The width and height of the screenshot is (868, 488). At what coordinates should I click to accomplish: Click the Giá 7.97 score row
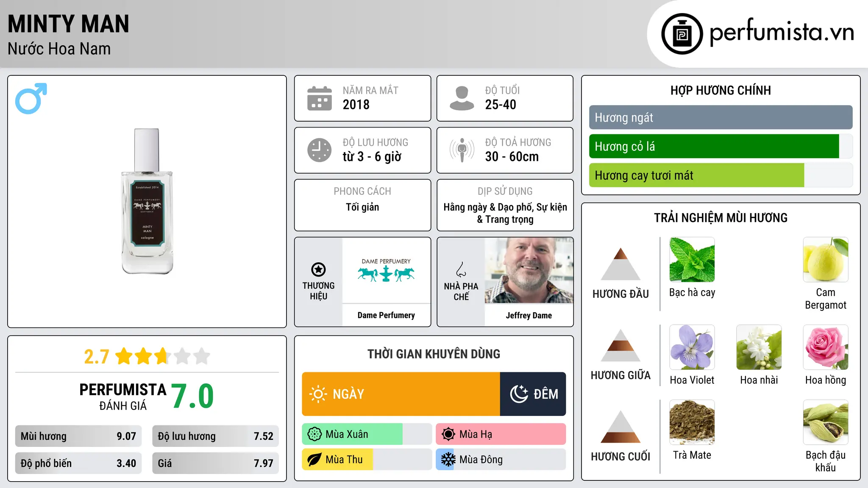pos(216,463)
